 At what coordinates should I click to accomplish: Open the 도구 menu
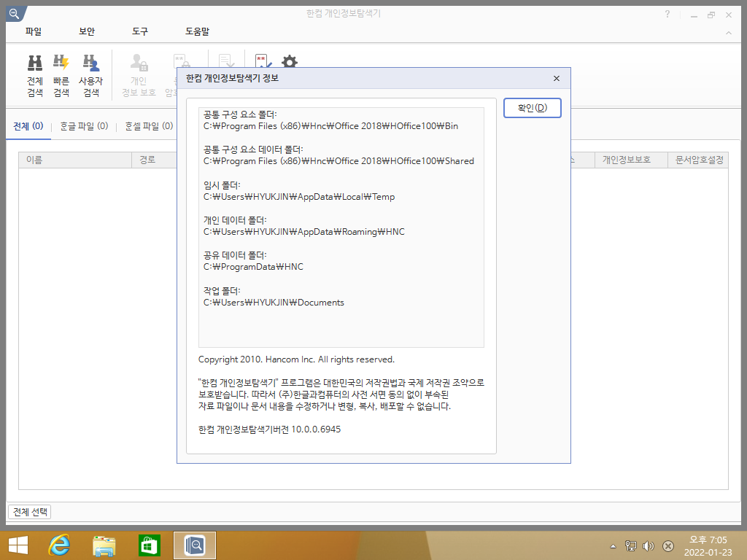pyautogui.click(x=140, y=31)
